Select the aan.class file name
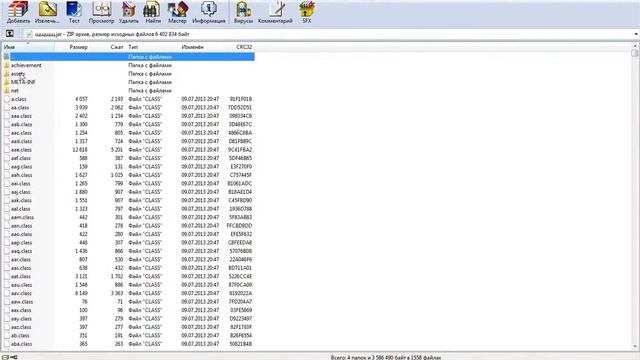The height and width of the screenshot is (360, 640). pyautogui.click(x=22, y=226)
